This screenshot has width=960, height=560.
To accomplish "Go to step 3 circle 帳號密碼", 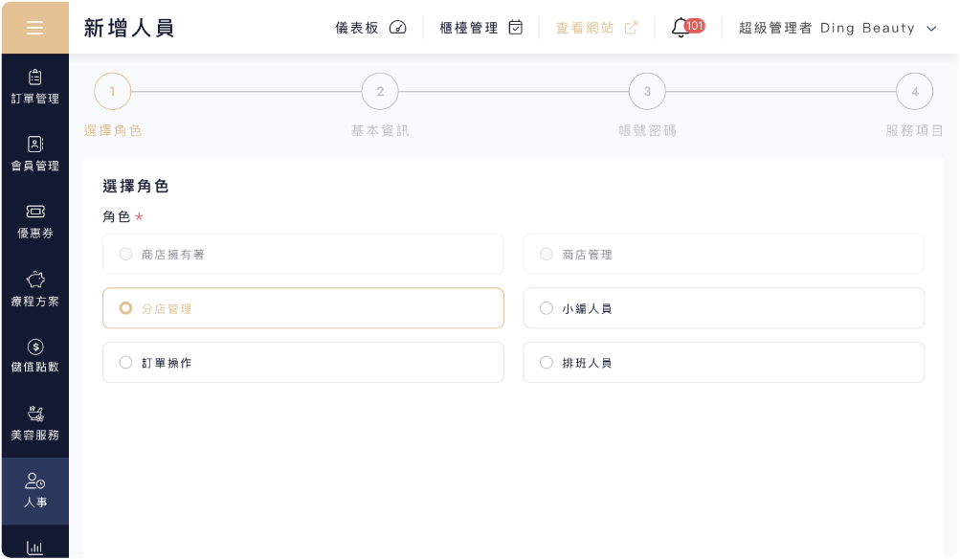I will [x=647, y=91].
